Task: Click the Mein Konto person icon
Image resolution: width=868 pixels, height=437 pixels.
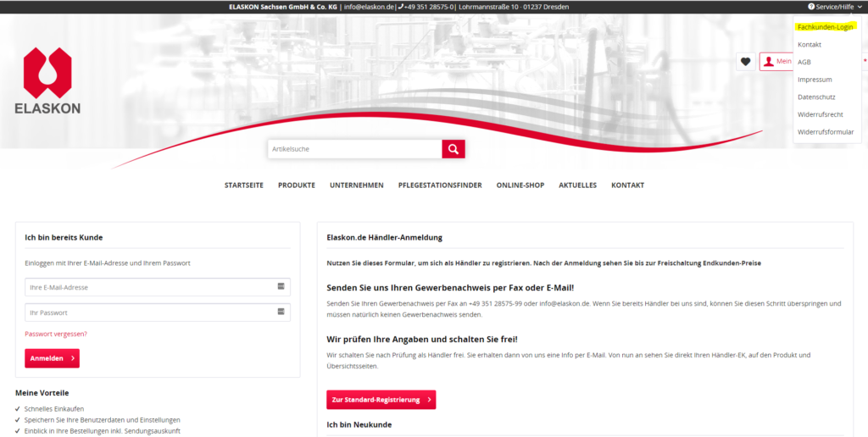Action: point(769,61)
